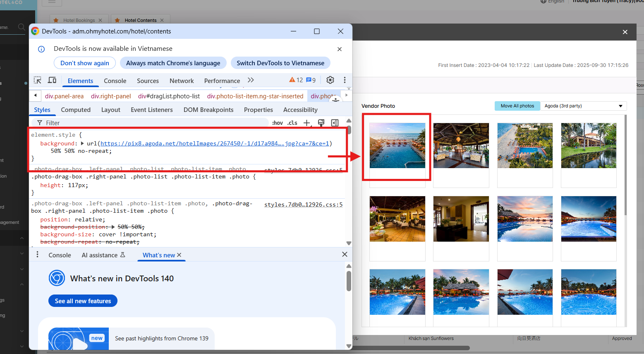
Task: Activate the inspect element picker icon
Action: (x=38, y=80)
